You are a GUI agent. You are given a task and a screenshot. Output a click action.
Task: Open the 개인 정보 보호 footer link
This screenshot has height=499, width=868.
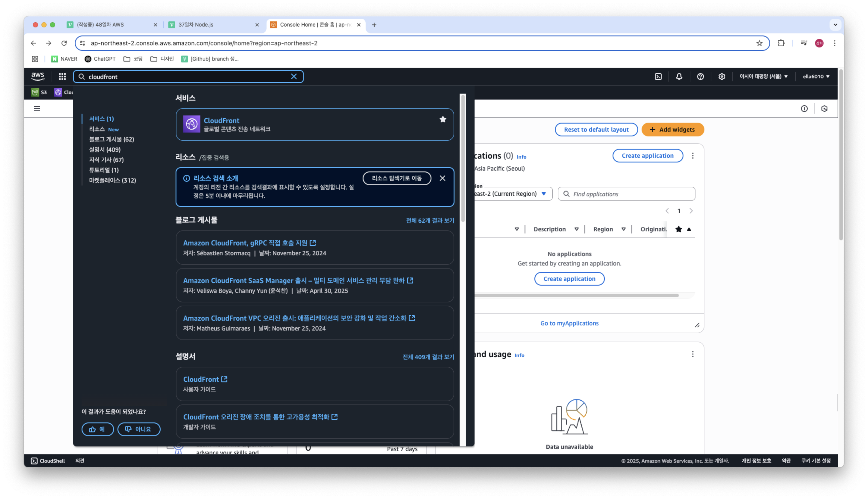(x=756, y=461)
